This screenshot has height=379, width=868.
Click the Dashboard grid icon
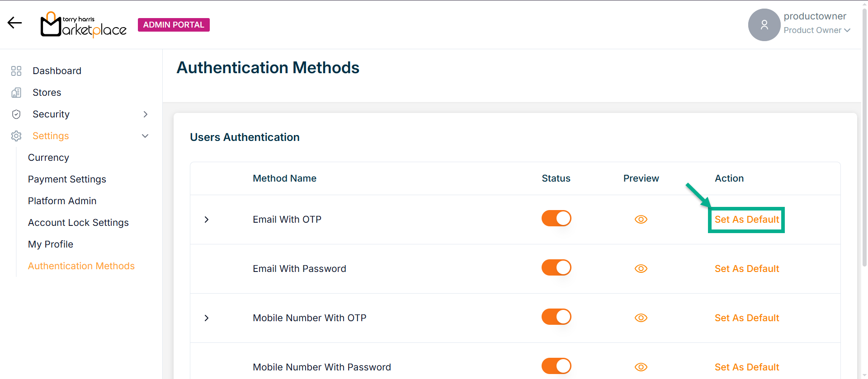point(16,71)
